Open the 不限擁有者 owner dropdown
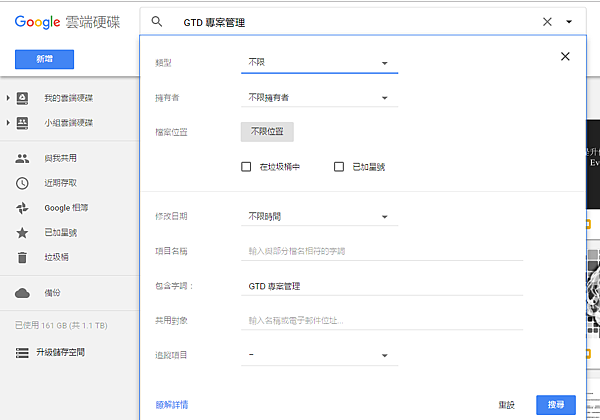The image size is (600, 420). click(x=320, y=98)
